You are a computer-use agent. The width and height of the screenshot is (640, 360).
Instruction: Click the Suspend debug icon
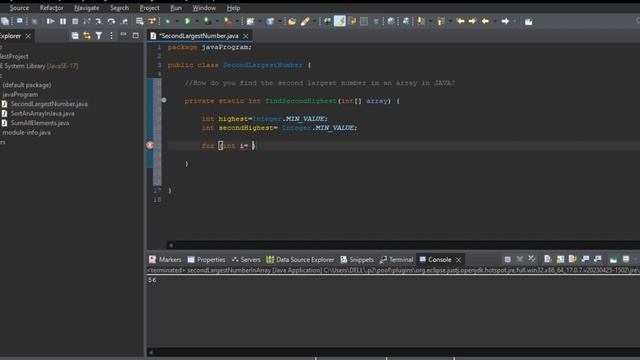[63, 21]
